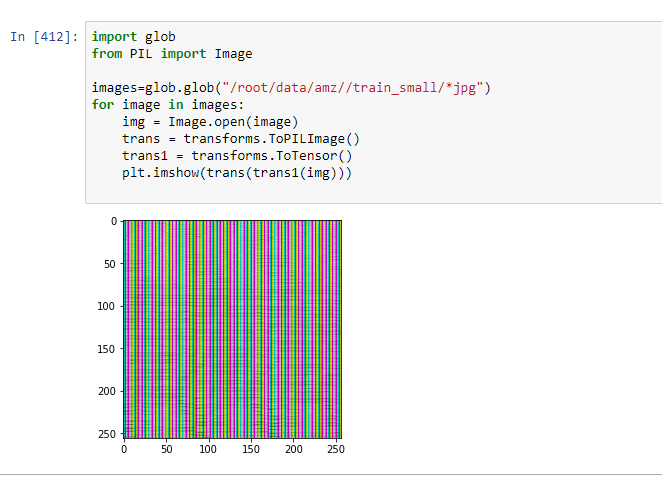Click the 'from PIL import Image' line

tap(171, 54)
